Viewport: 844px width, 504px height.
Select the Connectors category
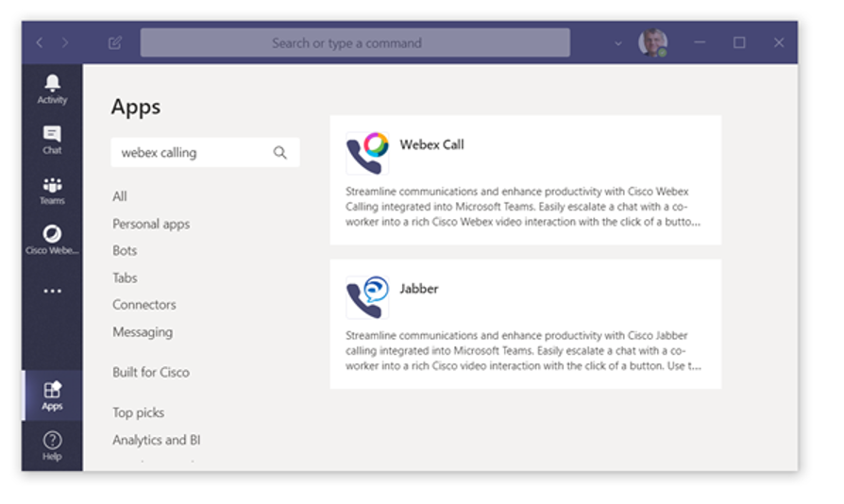144,305
